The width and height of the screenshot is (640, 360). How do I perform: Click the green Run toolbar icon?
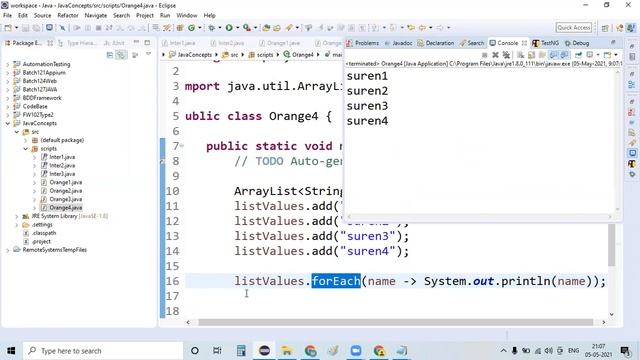(x=229, y=28)
